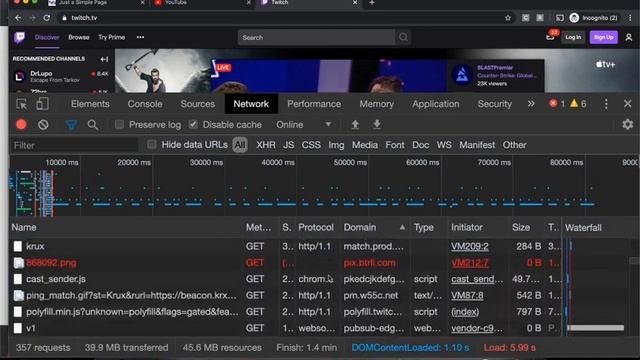Click the Filter text input

click(75, 145)
